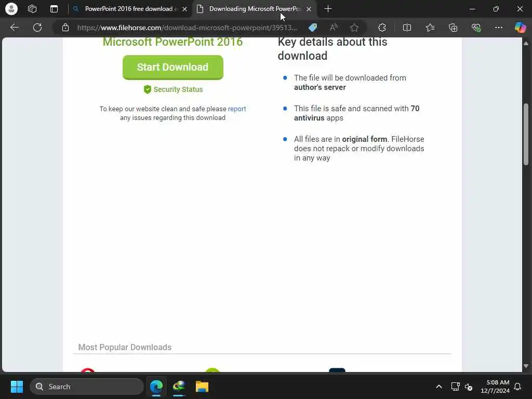
Task: Click the taskbar Search box
Action: click(x=87, y=387)
